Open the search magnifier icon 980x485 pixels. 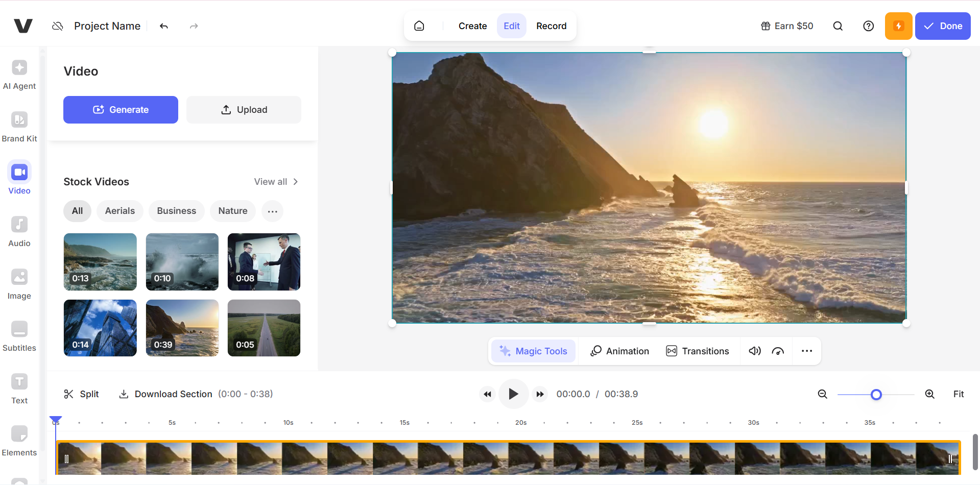(x=838, y=26)
